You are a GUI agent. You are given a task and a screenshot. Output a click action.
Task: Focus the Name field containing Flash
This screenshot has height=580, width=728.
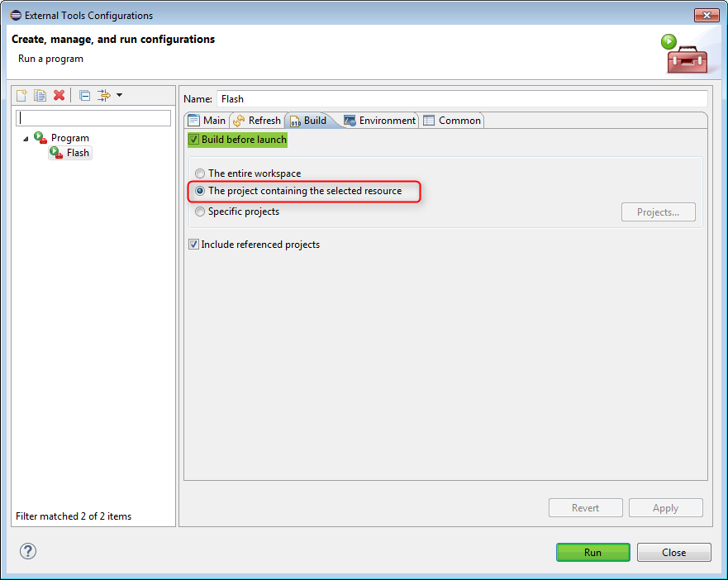462,99
